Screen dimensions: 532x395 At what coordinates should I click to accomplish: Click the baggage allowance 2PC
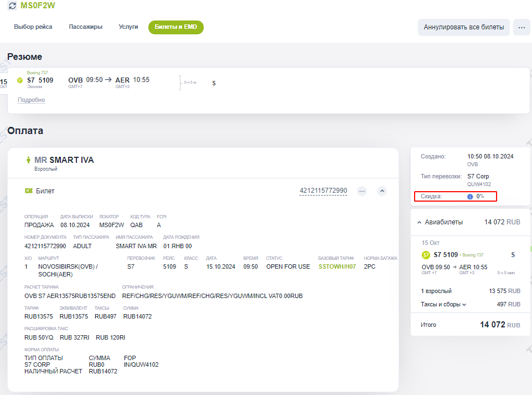click(x=370, y=266)
